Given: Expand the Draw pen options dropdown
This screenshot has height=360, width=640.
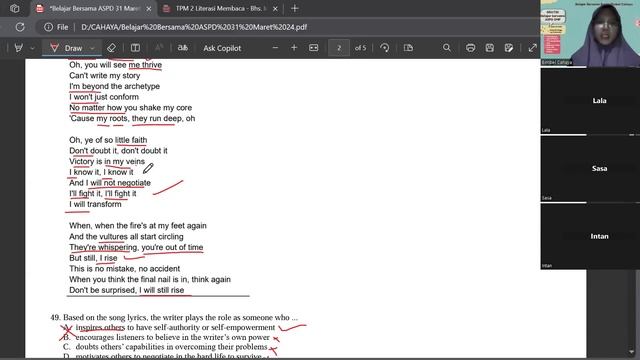Looking at the screenshot, I should tap(92, 48).
